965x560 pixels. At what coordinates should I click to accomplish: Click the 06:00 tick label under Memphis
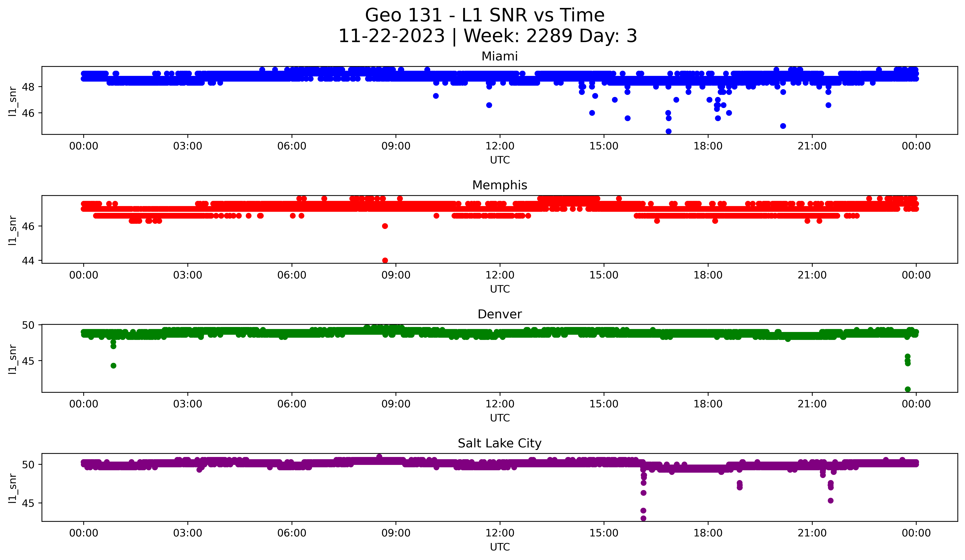[292, 275]
